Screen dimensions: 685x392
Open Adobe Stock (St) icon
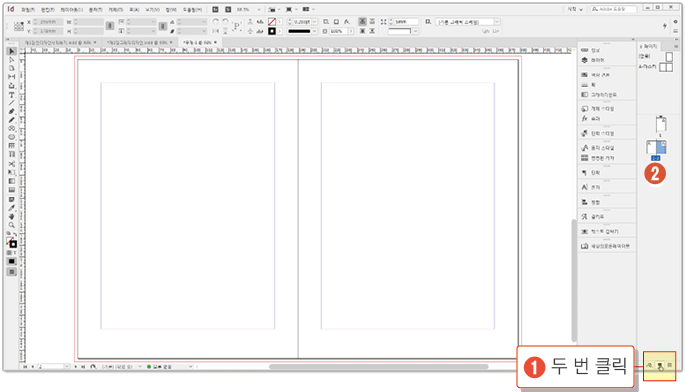point(228,9)
